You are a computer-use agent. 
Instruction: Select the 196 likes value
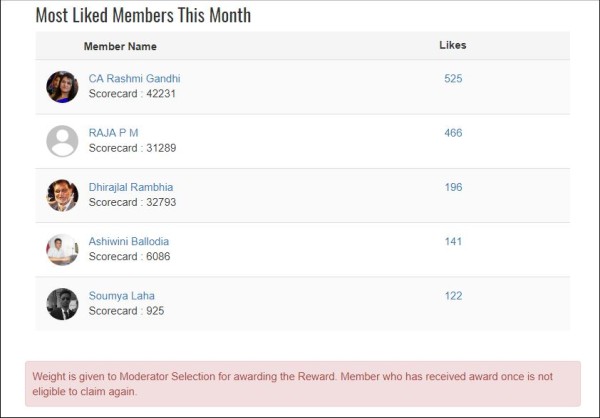click(x=453, y=187)
